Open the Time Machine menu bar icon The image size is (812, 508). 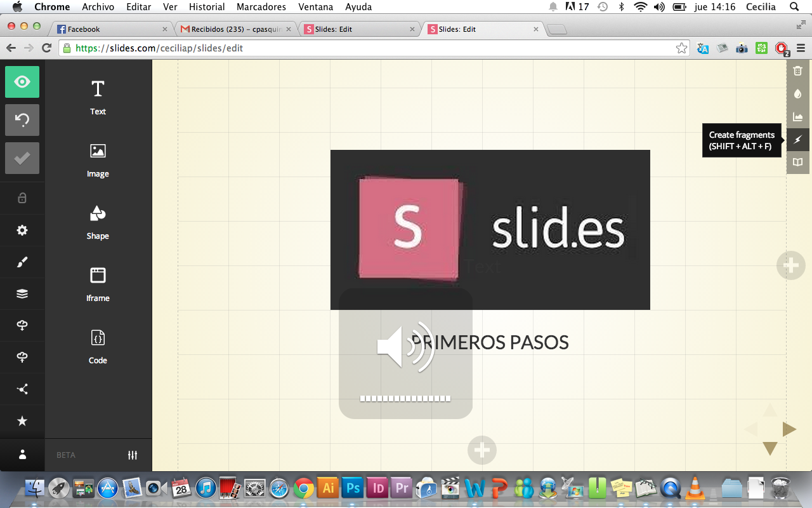point(603,7)
